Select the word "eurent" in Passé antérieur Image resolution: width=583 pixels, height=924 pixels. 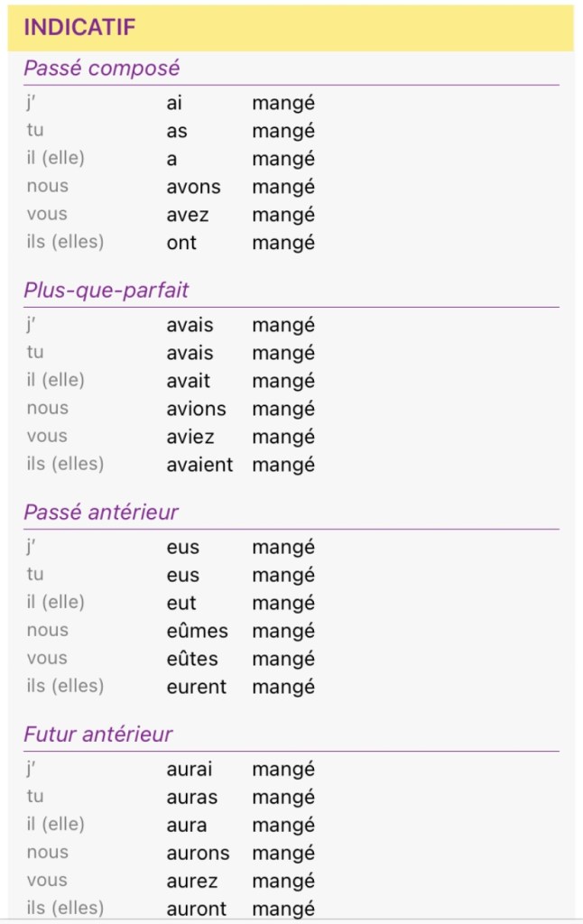click(x=197, y=687)
